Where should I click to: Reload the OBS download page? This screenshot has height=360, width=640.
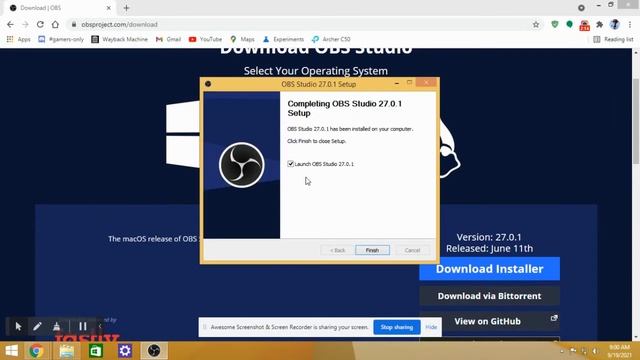[x=40, y=24]
